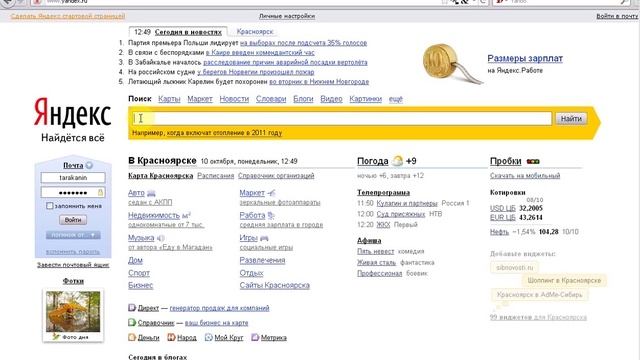This screenshot has width=640, height=360.
Task: Click the Фото дня leaf icon
Action: click(56, 337)
